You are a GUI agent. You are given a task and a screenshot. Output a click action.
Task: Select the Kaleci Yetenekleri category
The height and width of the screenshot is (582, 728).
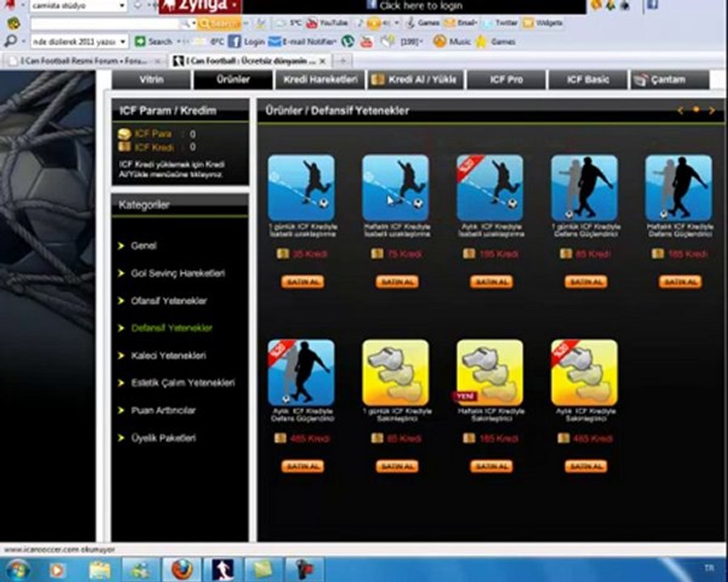click(168, 356)
